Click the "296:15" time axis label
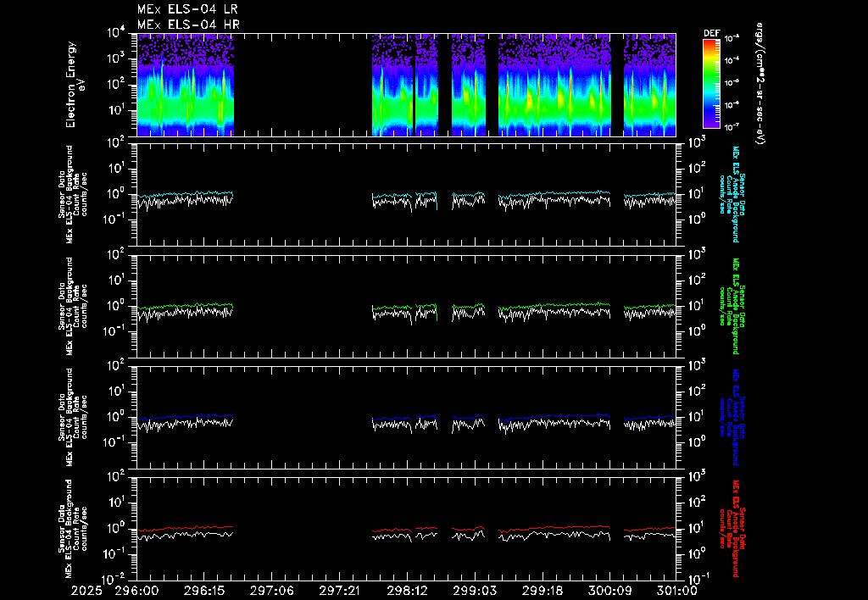 [204, 591]
